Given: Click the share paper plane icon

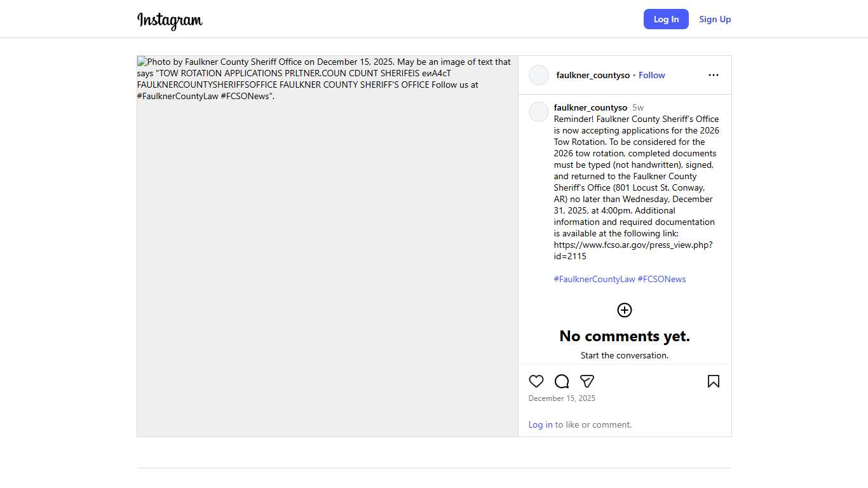Looking at the screenshot, I should [x=587, y=381].
